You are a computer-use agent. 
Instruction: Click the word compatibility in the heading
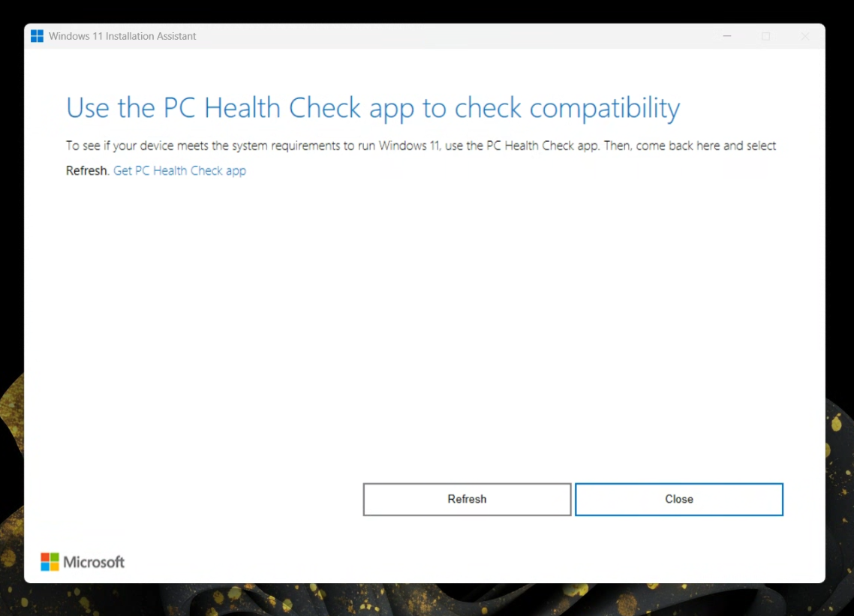click(x=605, y=108)
